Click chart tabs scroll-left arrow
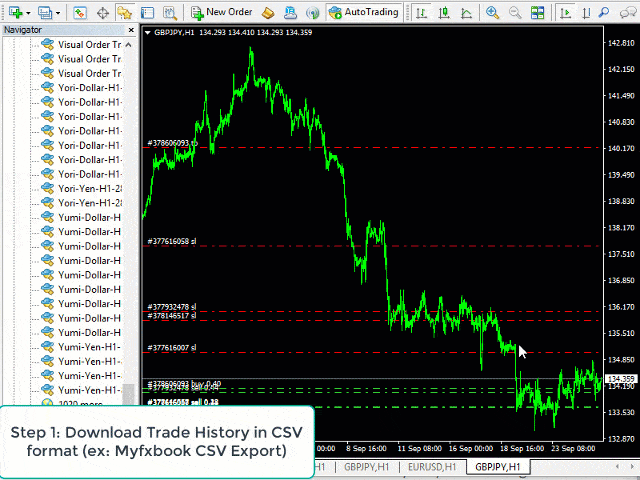This screenshot has height=480, width=640. click(x=617, y=466)
